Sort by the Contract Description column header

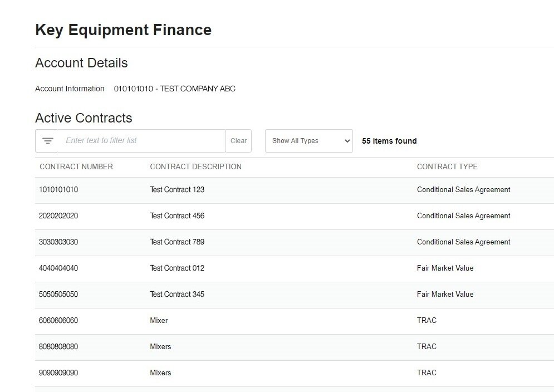point(196,167)
